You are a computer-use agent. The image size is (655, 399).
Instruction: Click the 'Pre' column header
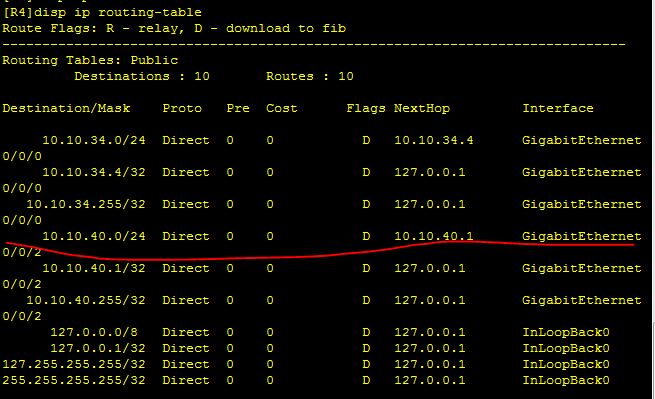pyautogui.click(x=238, y=109)
